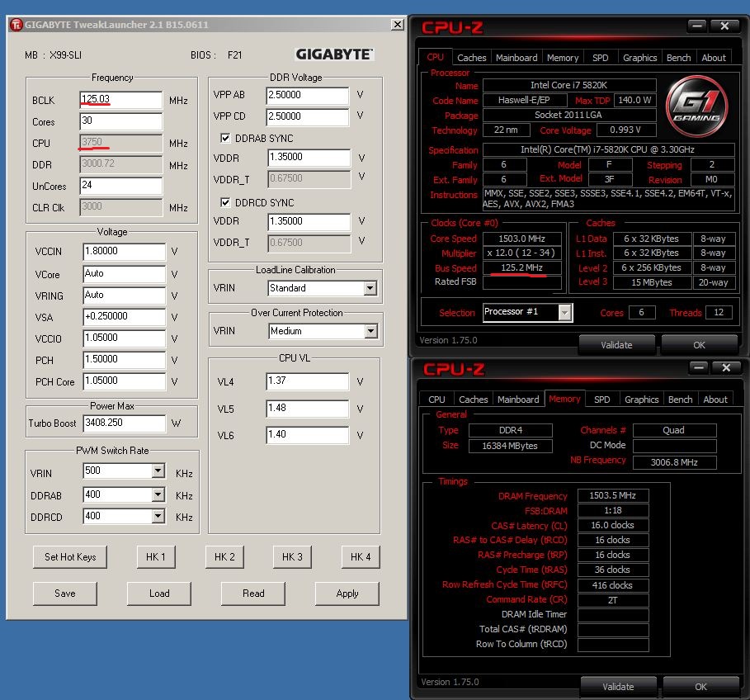Switch to Mainboard tab in upper CPU-Z
This screenshot has height=700, width=750.
(517, 58)
